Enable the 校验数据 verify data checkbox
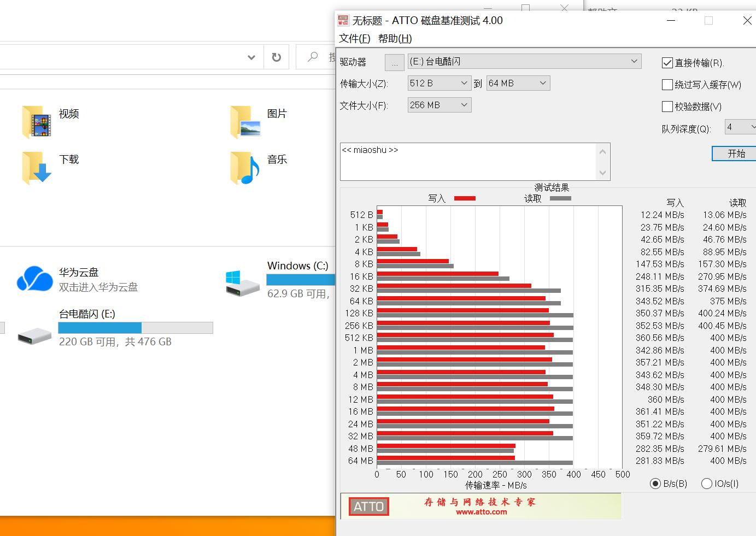Screen dimensions: 756x536 tap(667, 107)
